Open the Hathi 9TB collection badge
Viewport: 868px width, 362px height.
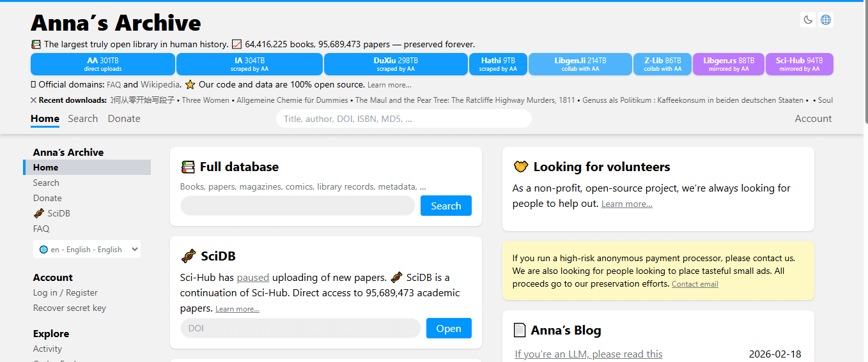tap(498, 64)
